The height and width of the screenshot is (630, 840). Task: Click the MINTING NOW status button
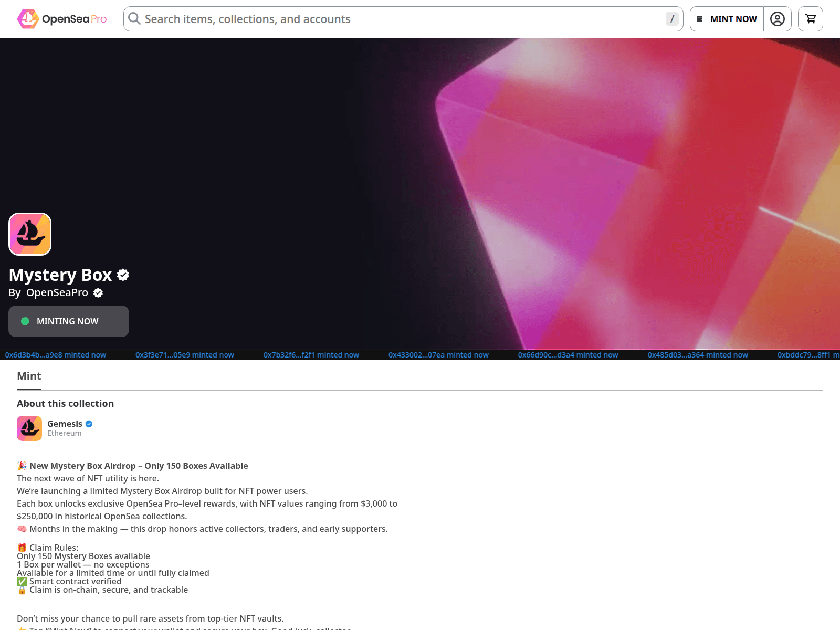pos(69,321)
